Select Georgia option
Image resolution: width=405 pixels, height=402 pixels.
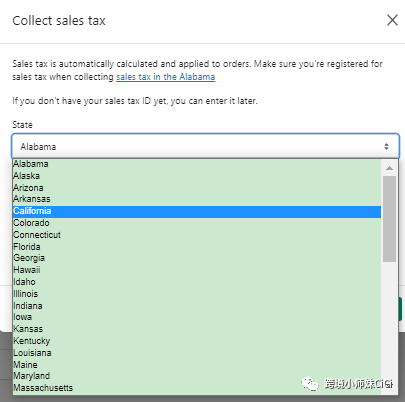point(197,258)
